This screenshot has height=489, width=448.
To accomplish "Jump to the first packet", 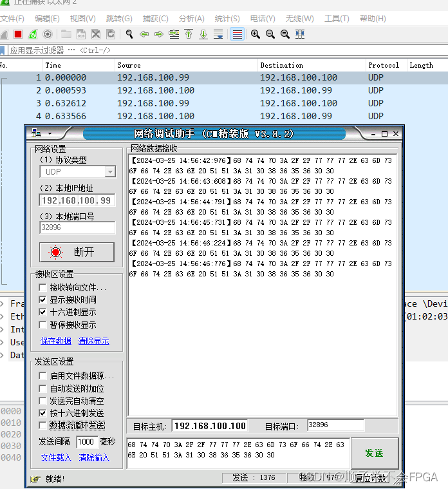I will tap(189, 34).
